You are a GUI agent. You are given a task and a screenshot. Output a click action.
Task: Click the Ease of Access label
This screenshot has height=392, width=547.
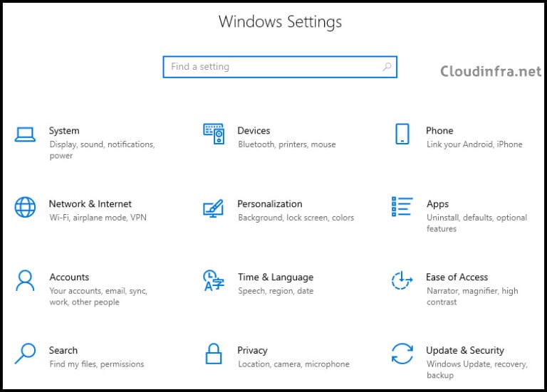pyautogui.click(x=457, y=277)
